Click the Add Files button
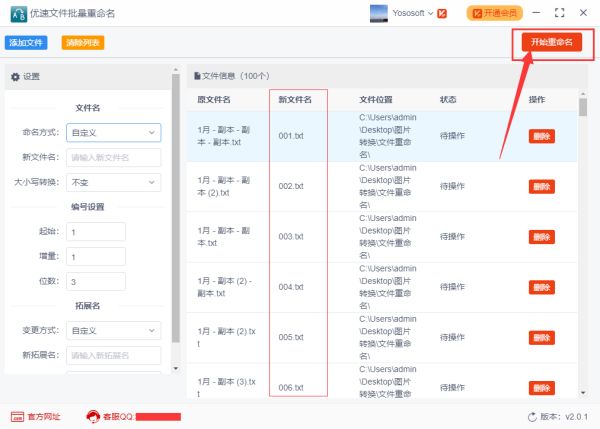 click(27, 43)
